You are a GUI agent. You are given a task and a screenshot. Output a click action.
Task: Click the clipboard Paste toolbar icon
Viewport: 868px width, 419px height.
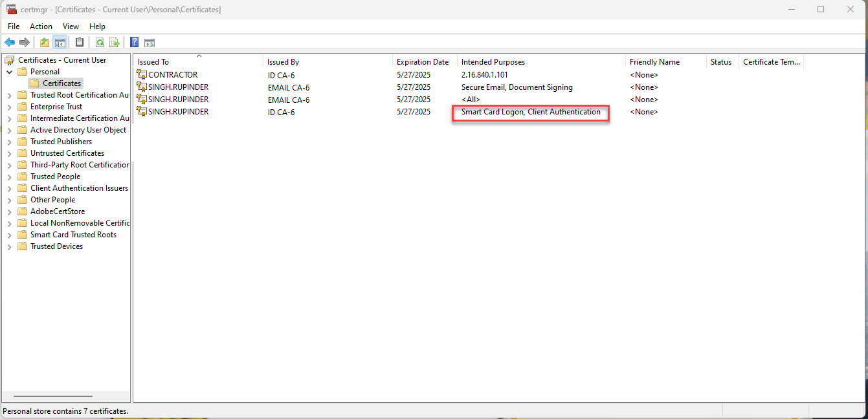point(79,43)
